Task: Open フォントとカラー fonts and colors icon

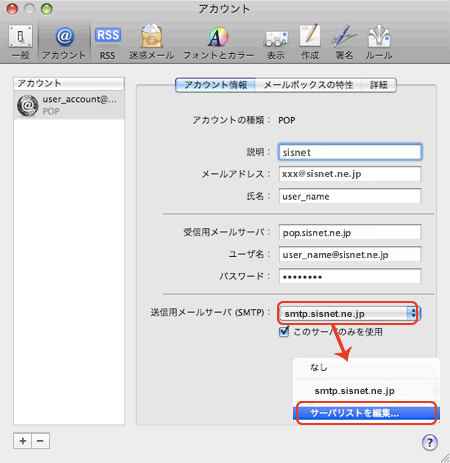Action: coord(218,42)
